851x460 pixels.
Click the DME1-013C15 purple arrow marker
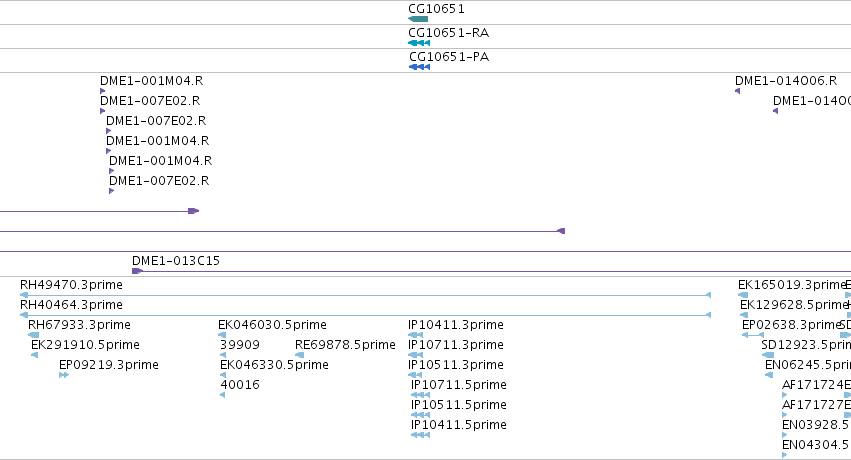tap(137, 271)
